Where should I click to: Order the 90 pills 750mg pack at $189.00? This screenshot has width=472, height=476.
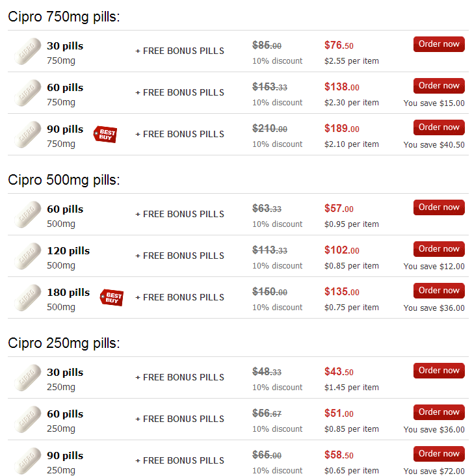pos(439,127)
